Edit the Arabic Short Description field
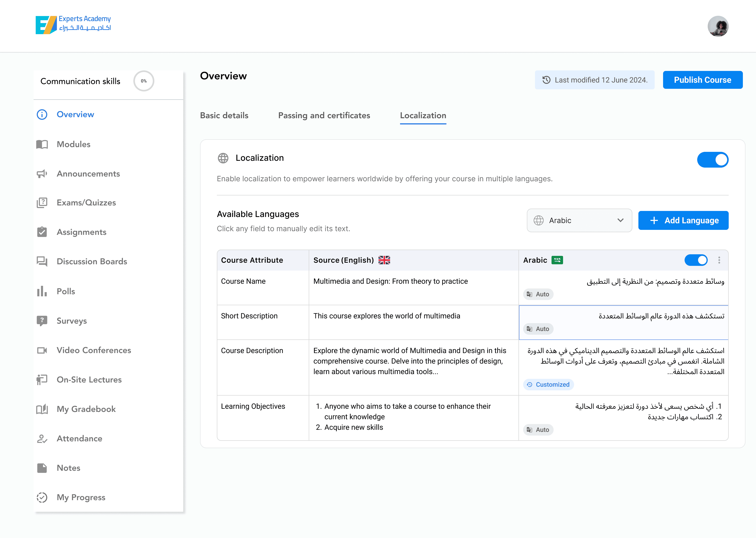The image size is (756, 538). point(623,316)
